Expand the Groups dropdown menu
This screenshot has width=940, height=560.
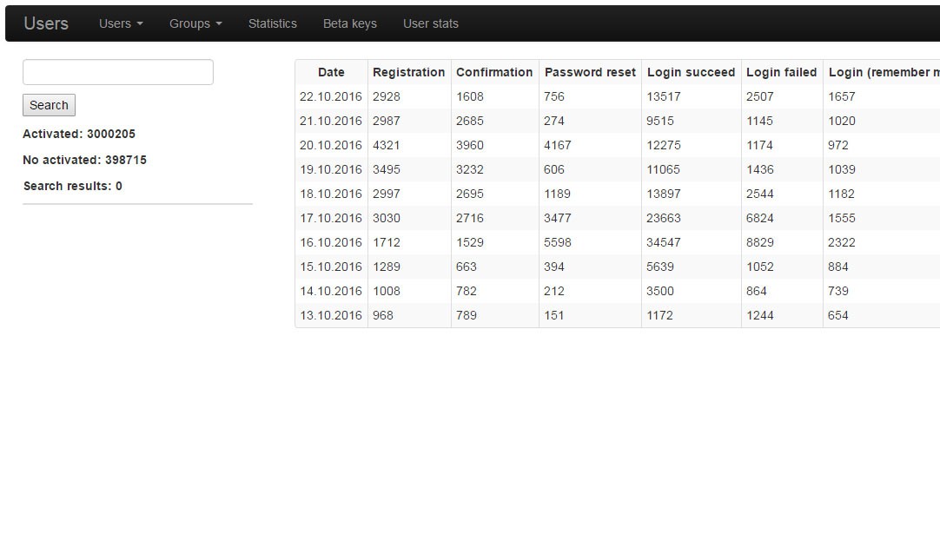point(195,23)
